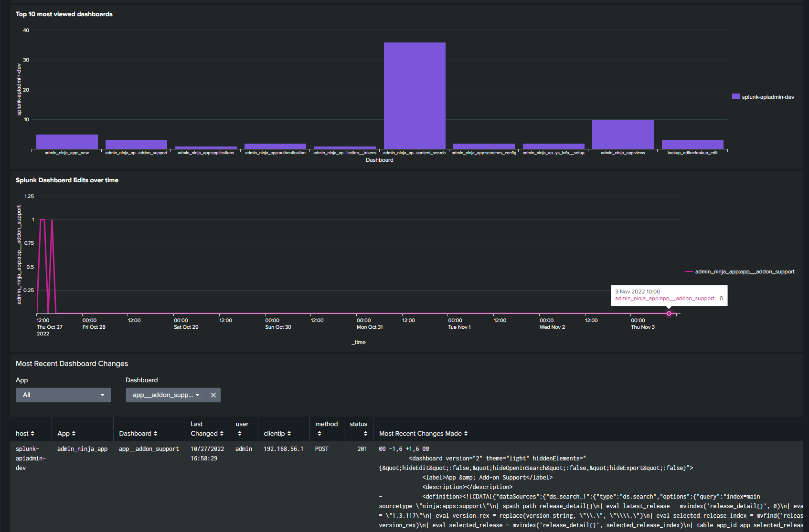Click the splunk-apiadmin-dev legend color swatch
Viewport: 809px width, 532px height.
(x=735, y=96)
